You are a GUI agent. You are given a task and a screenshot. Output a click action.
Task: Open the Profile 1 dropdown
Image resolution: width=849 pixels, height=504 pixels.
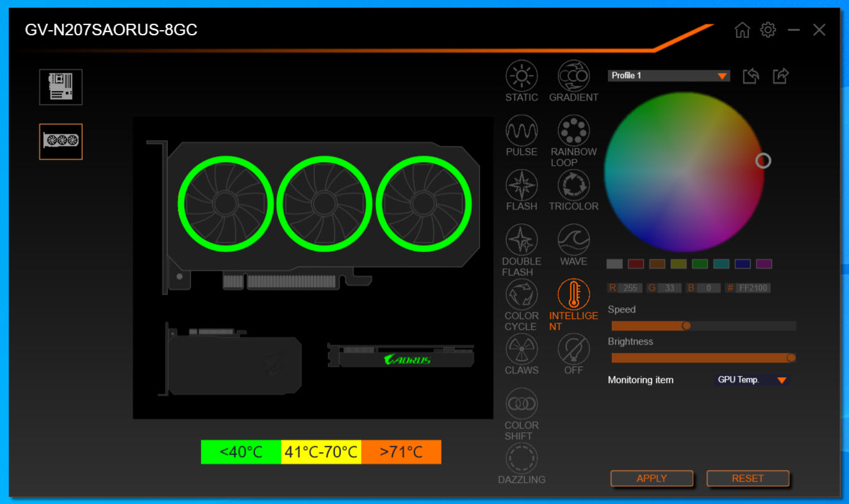pyautogui.click(x=669, y=76)
